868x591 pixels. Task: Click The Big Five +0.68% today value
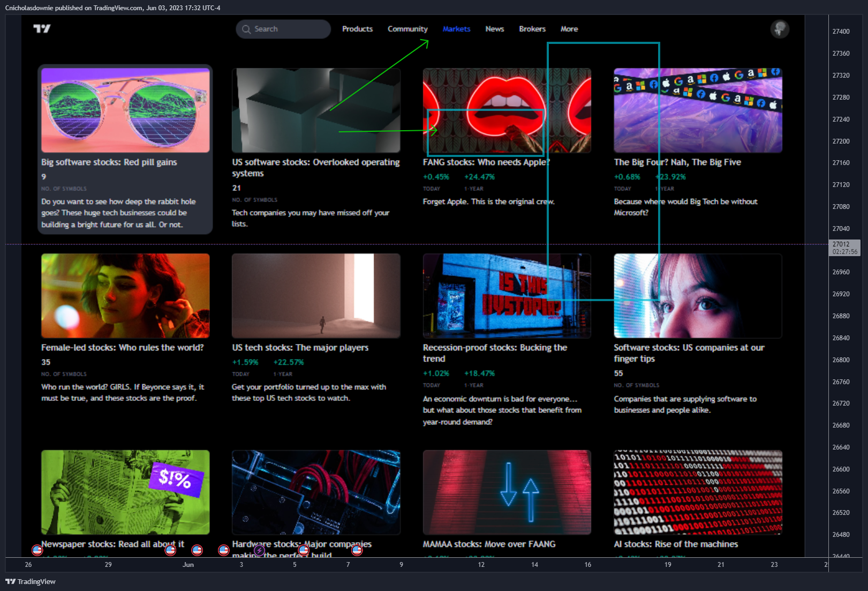pos(627,177)
